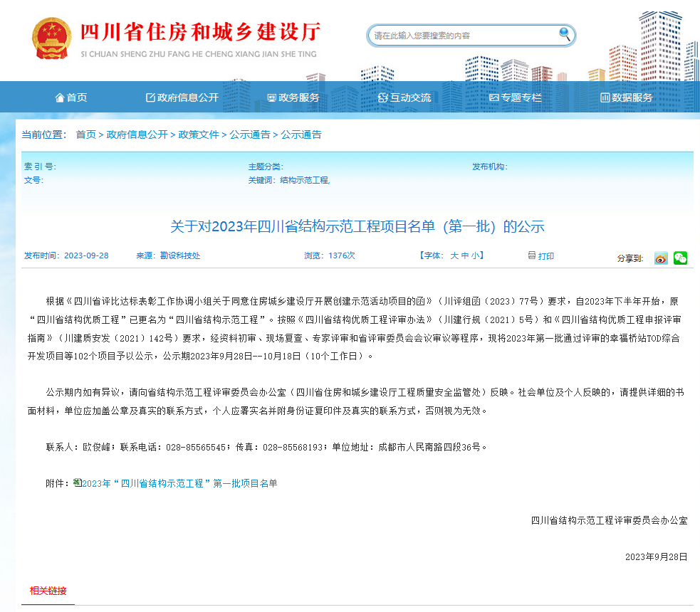Go to 政策文件 in the breadcrumb
The height and width of the screenshot is (612, 700).
(199, 134)
